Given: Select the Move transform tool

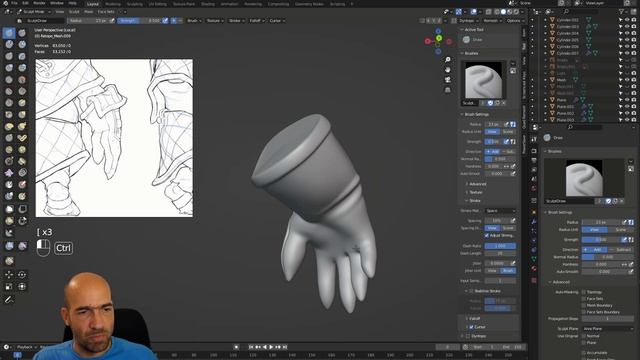Looking at the screenshot, I should tap(9, 275).
